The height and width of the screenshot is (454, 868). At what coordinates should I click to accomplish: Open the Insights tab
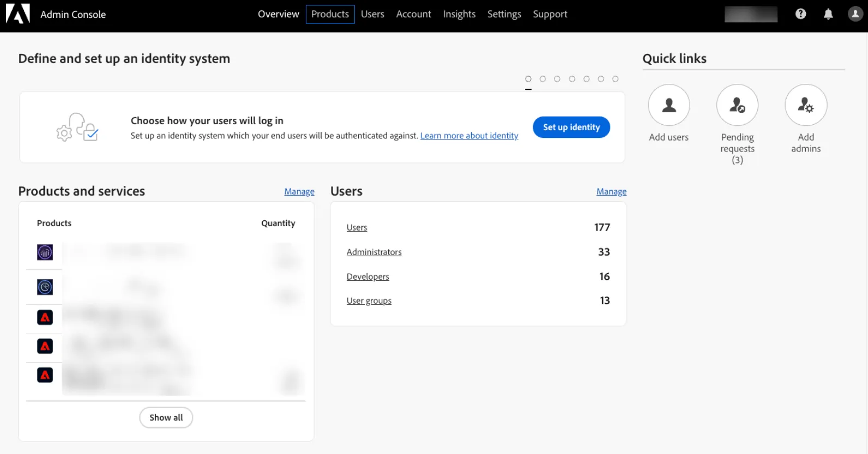[x=459, y=14]
